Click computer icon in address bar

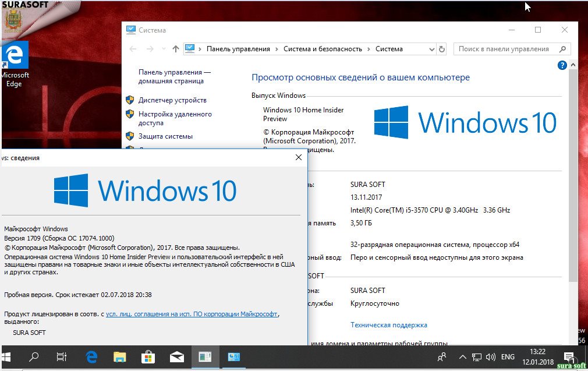click(x=190, y=49)
